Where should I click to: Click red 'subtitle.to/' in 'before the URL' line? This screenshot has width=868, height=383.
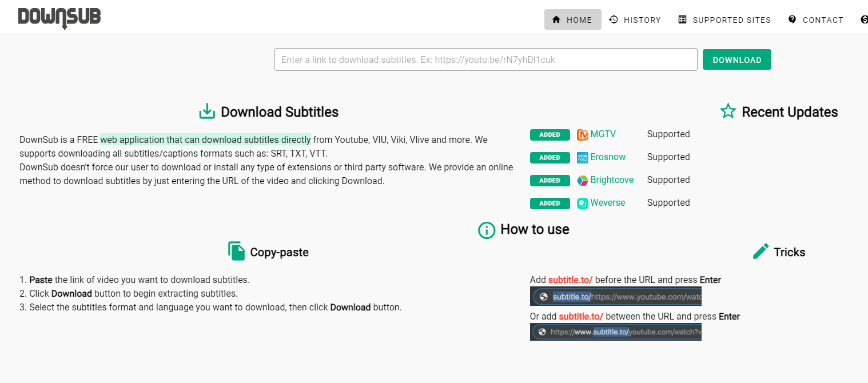pos(570,280)
